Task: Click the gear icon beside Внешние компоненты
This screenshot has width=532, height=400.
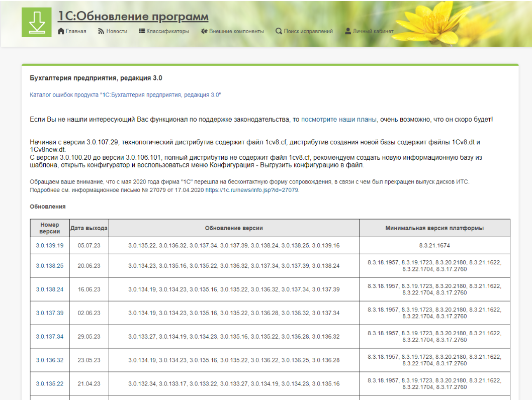Action: coord(204,31)
